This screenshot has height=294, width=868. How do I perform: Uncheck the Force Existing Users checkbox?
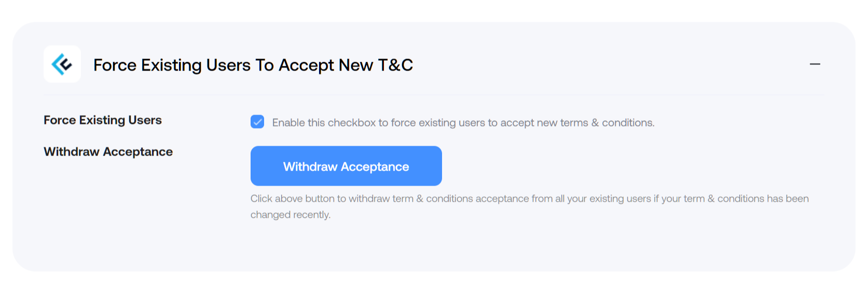coord(257,122)
